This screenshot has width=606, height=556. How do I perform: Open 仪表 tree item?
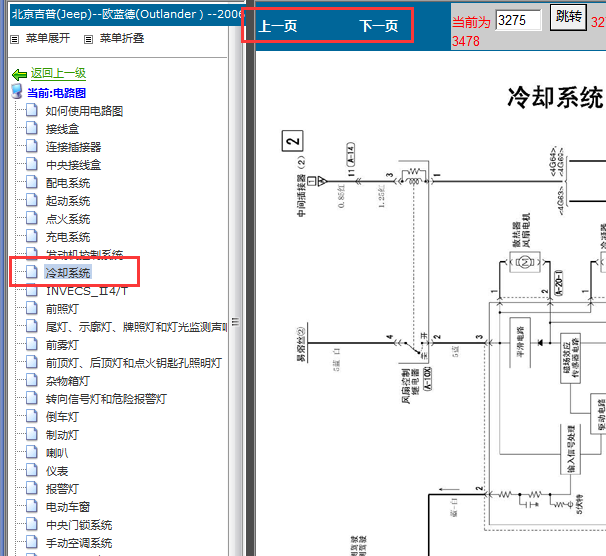[57, 471]
